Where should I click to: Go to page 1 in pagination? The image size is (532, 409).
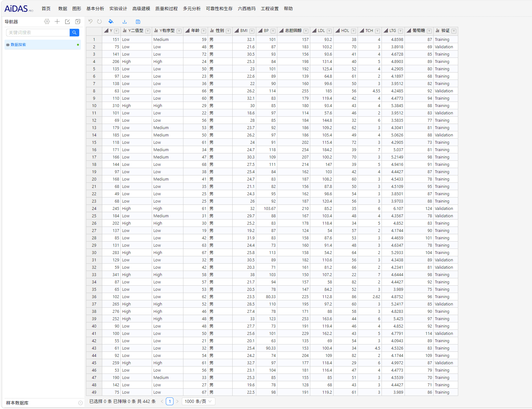click(x=170, y=401)
